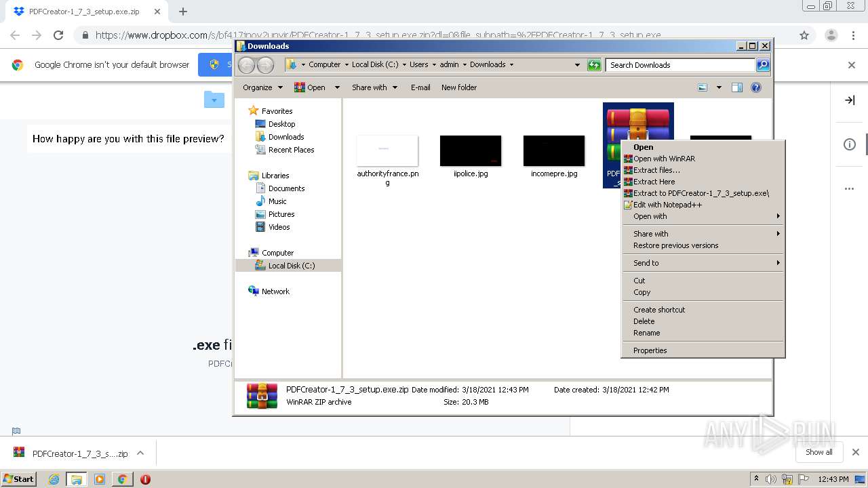Viewport: 868px width, 488px height.
Task: Choose Cut from context menu
Action: pyautogui.click(x=703, y=281)
